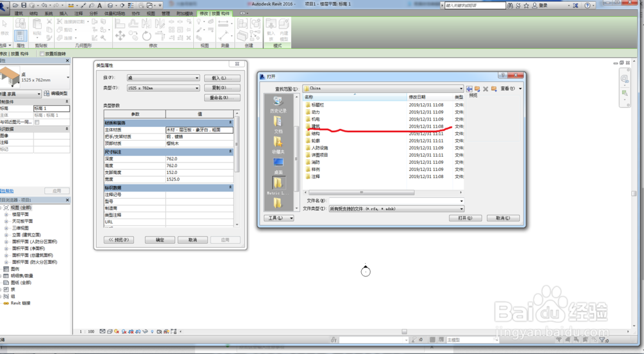Screen dimensions: 644x354
Task: Click 取消(C) in the open dialog
Action: tap(503, 218)
